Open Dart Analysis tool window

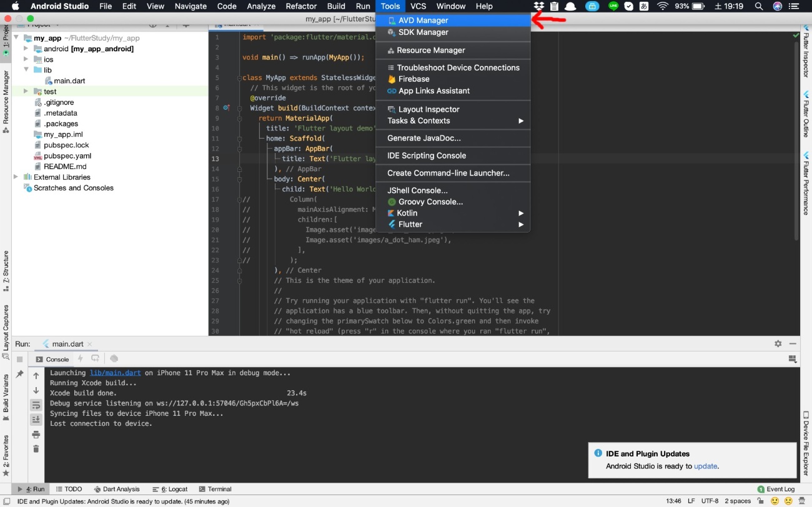(117, 489)
